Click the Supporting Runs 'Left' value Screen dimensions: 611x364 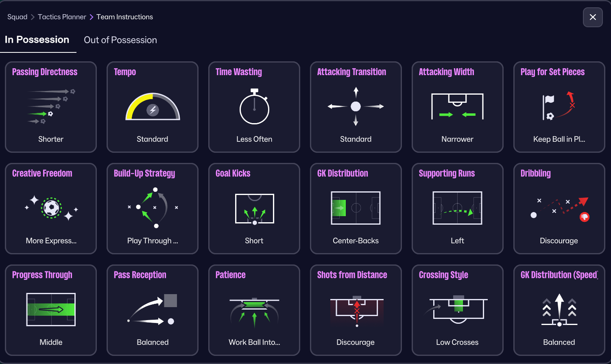tap(457, 240)
